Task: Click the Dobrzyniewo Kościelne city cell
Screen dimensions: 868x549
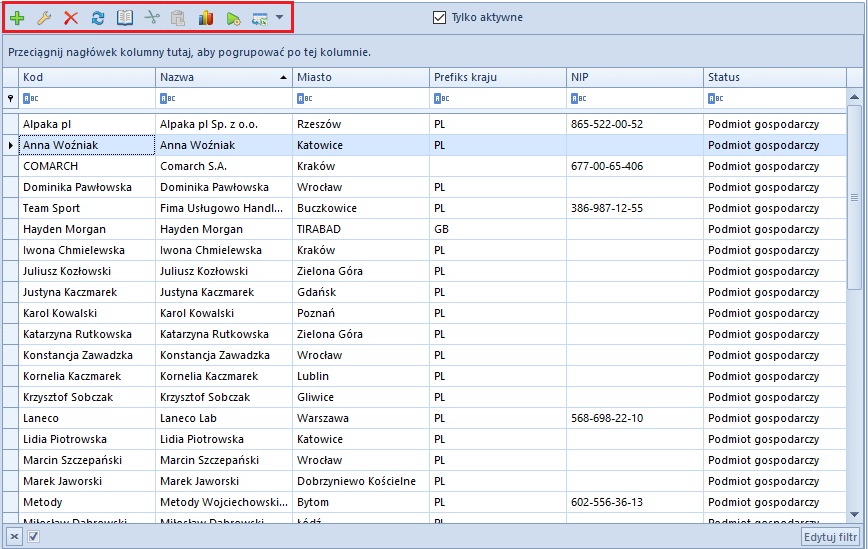Action: [x=361, y=481]
